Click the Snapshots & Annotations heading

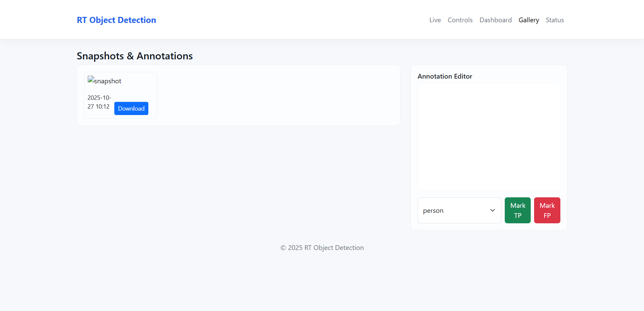(135, 56)
